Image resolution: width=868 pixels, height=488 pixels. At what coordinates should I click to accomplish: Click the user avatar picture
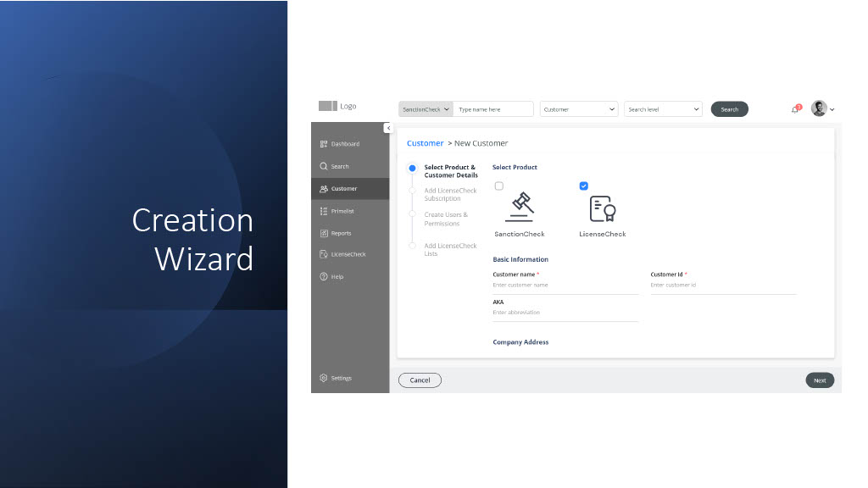click(x=819, y=108)
